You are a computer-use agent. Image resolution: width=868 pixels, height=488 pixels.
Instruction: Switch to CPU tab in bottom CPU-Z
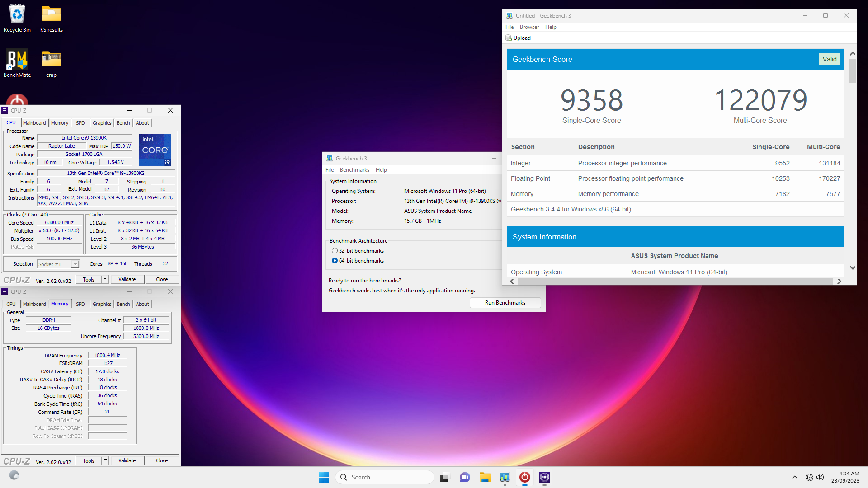coord(11,304)
